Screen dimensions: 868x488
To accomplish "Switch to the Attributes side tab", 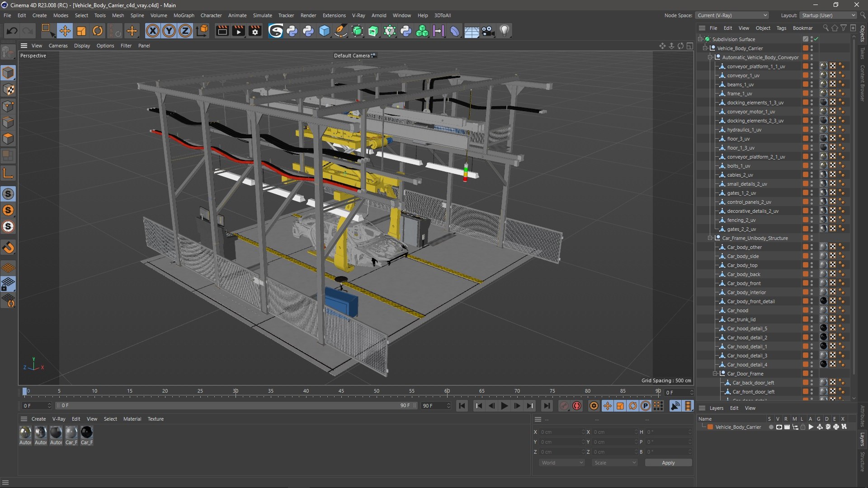I will [x=862, y=416].
